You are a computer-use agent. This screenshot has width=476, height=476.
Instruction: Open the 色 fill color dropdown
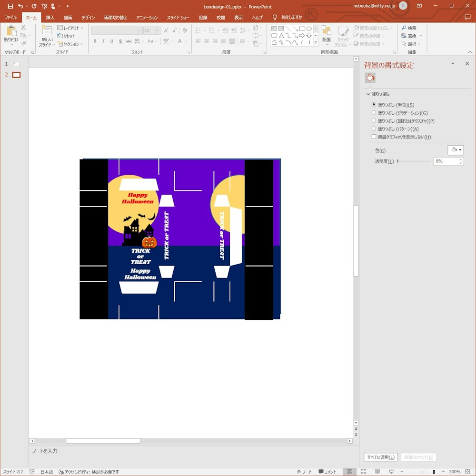(456, 150)
